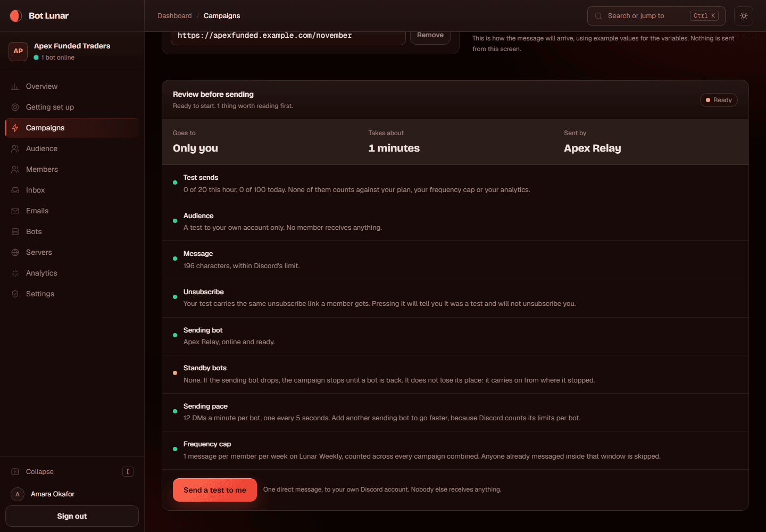Open the Audience menu item
The height and width of the screenshot is (532, 766).
point(72,149)
